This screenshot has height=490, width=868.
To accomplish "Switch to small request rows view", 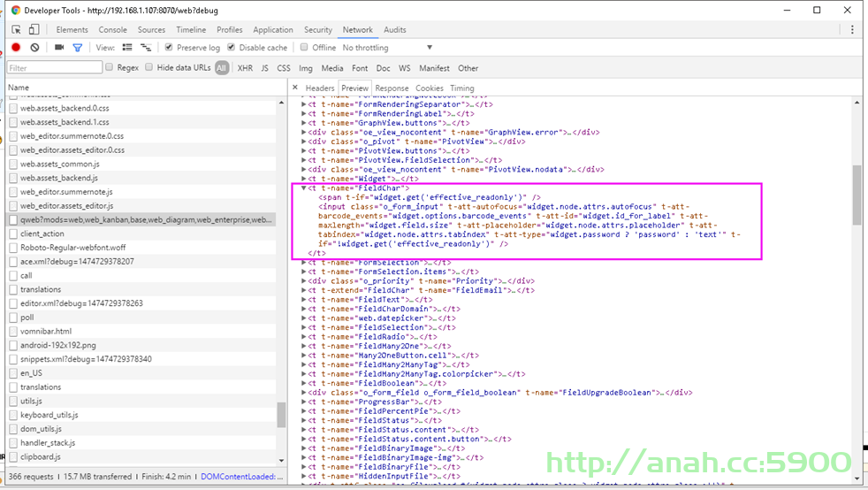I will 146,48.
